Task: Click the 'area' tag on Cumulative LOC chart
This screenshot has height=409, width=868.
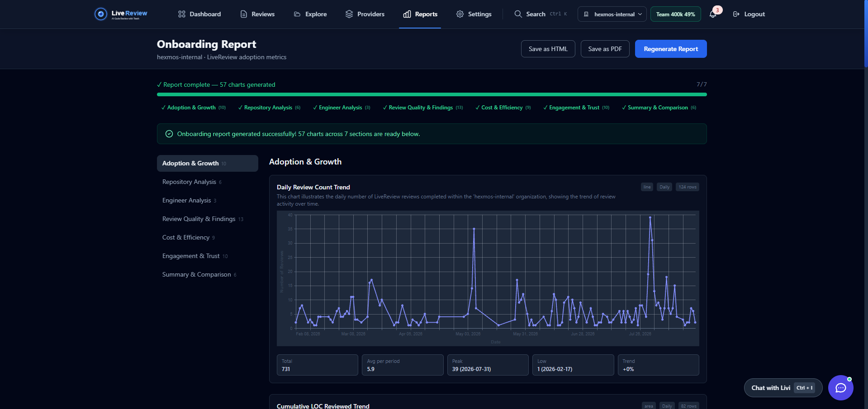Action: [x=649, y=406]
